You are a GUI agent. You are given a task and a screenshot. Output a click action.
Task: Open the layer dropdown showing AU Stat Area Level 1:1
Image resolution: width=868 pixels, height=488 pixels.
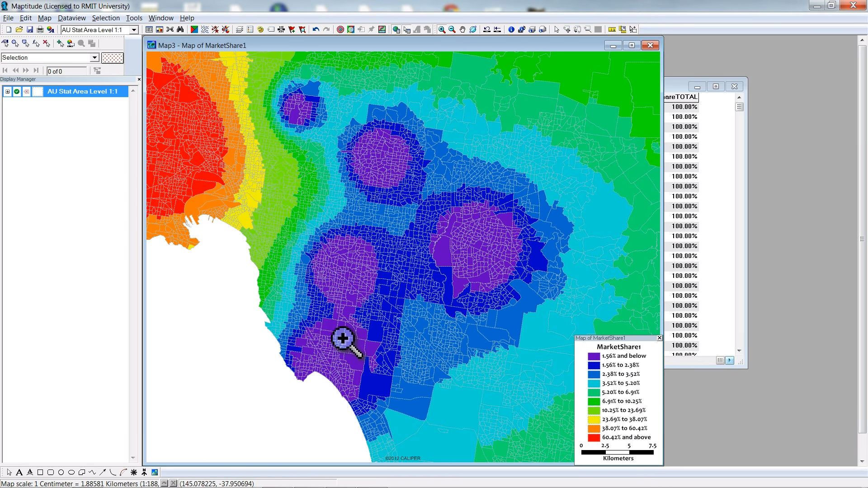[134, 30]
